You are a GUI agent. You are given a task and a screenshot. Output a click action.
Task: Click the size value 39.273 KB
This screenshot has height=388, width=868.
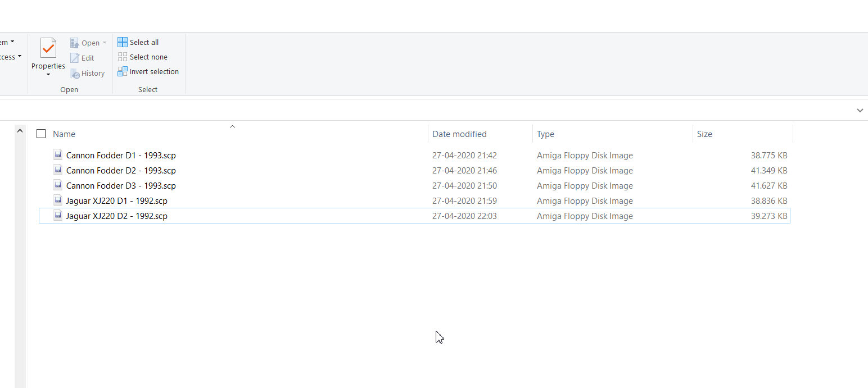point(769,216)
